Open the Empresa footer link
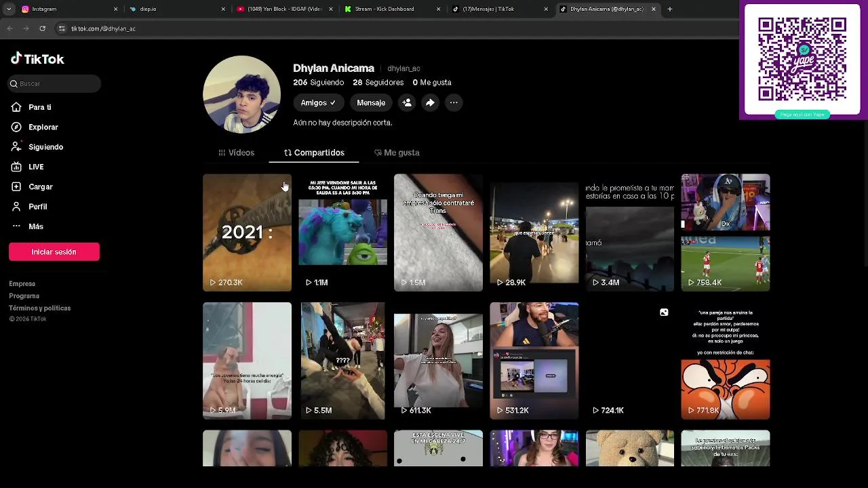 click(x=22, y=284)
